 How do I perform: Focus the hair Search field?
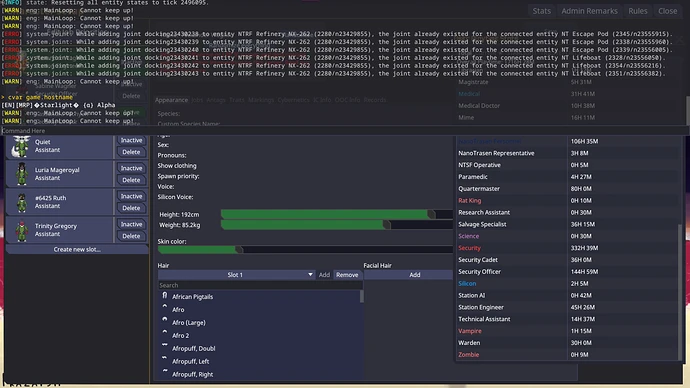click(x=260, y=285)
